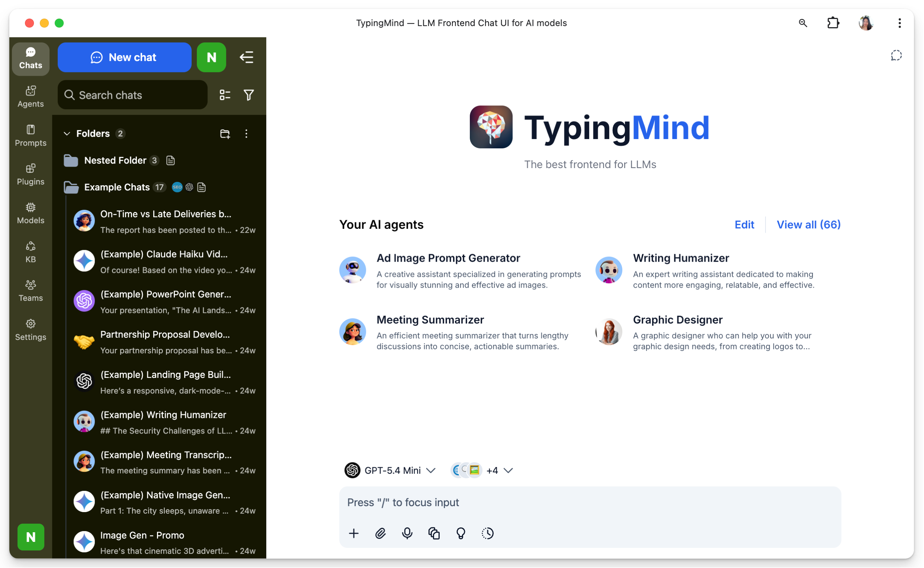Switch to the Plugins sidebar tab
The width and height of the screenshot is (924, 568).
pyautogui.click(x=31, y=174)
